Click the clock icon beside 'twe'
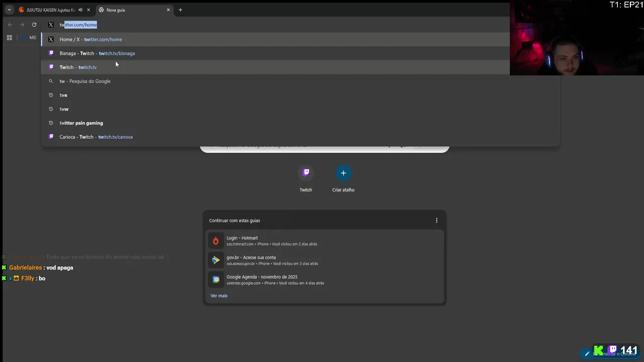The image size is (644, 362). coord(51,95)
